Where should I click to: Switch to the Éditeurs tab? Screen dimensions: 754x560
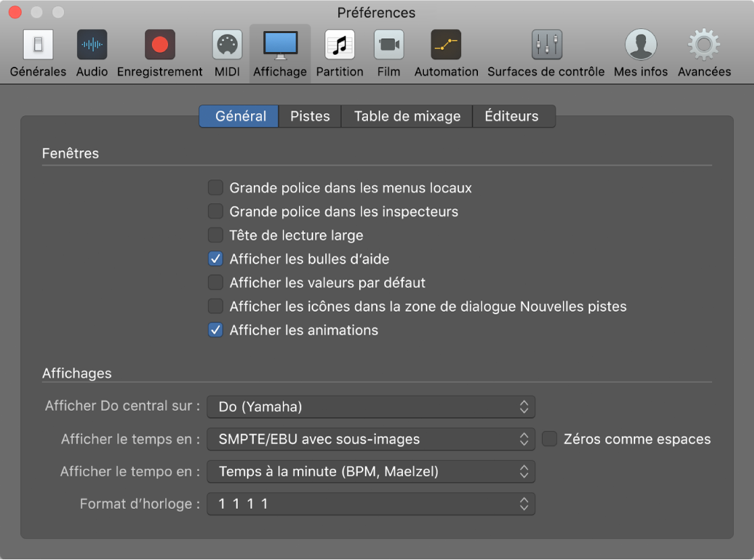pyautogui.click(x=514, y=116)
